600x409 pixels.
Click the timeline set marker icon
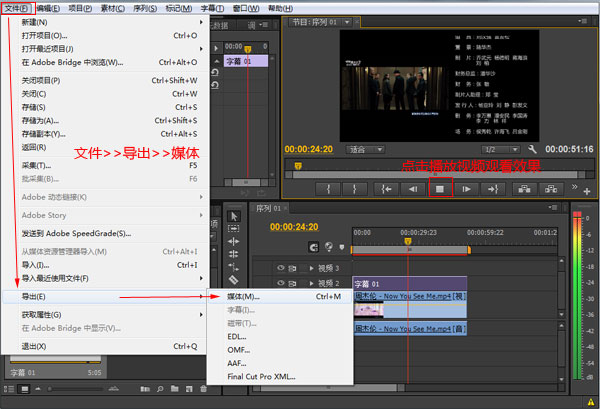pyautogui.click(x=329, y=247)
